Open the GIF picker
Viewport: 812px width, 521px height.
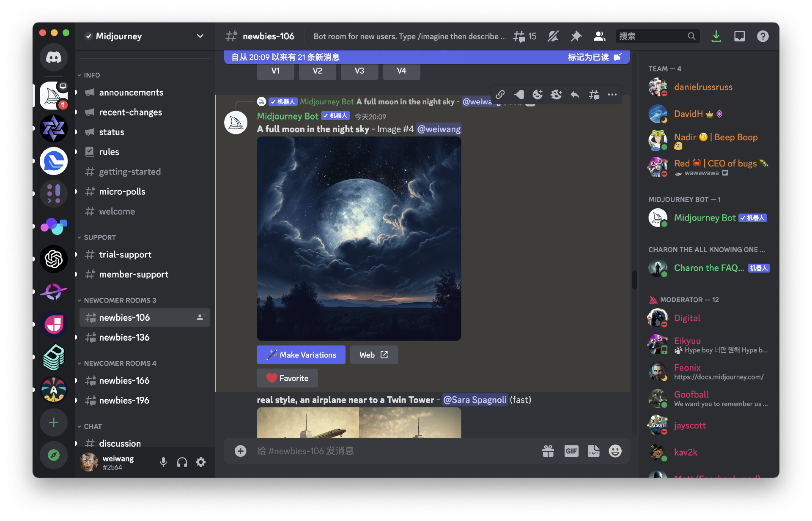(571, 451)
